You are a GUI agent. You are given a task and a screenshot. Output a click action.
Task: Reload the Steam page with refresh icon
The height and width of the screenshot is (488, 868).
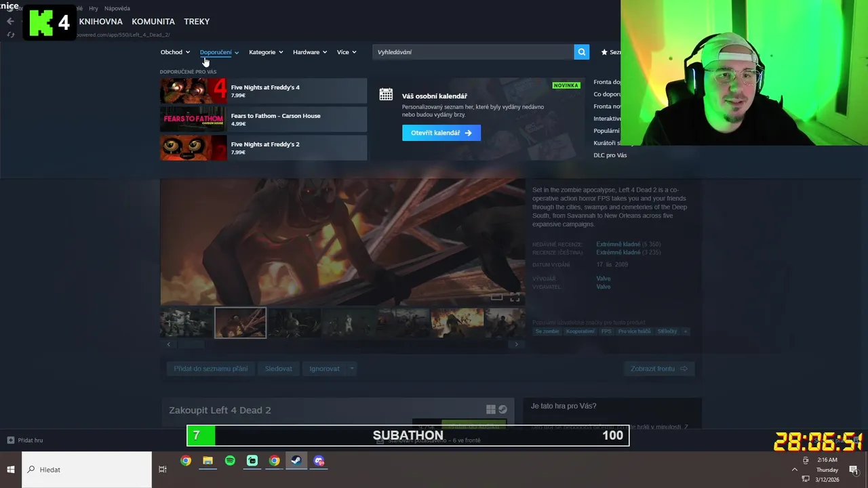[x=10, y=35]
